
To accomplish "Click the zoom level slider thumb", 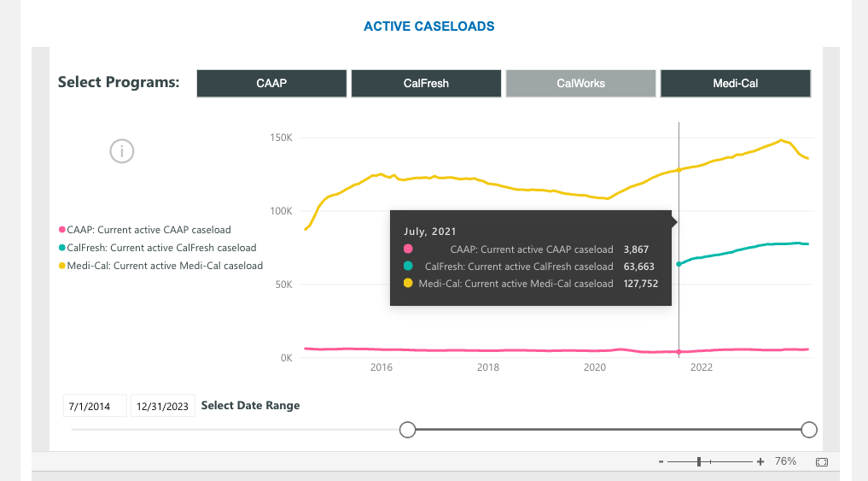I will 699,462.
